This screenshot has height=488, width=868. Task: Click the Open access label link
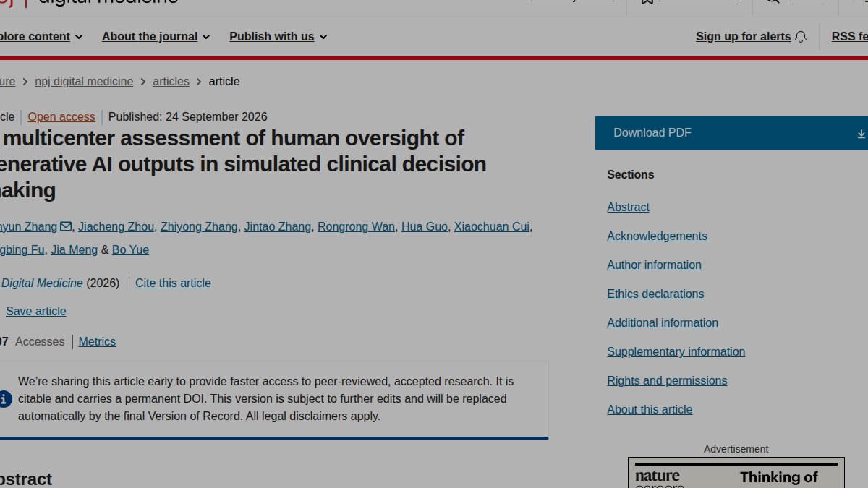tap(61, 117)
